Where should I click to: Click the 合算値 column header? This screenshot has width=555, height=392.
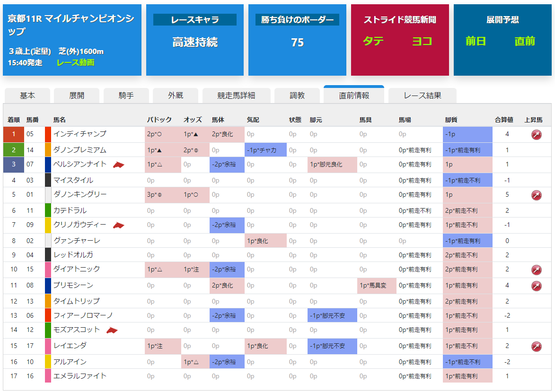pos(504,120)
